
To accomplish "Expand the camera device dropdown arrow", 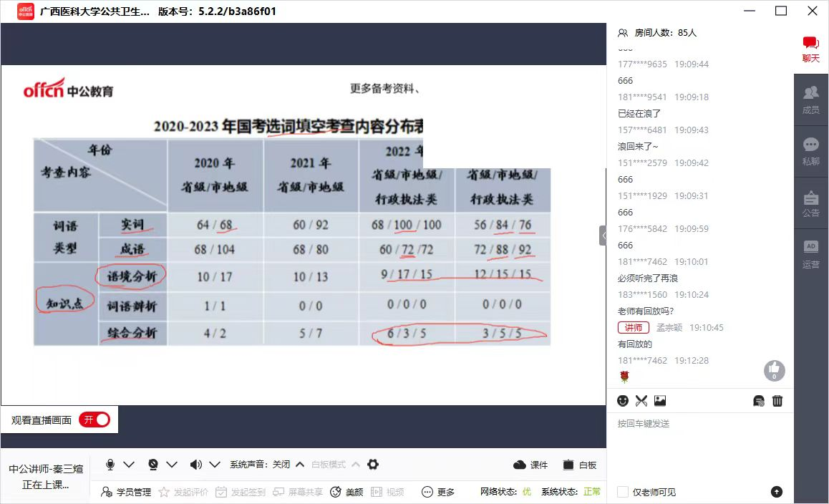I will [172, 465].
